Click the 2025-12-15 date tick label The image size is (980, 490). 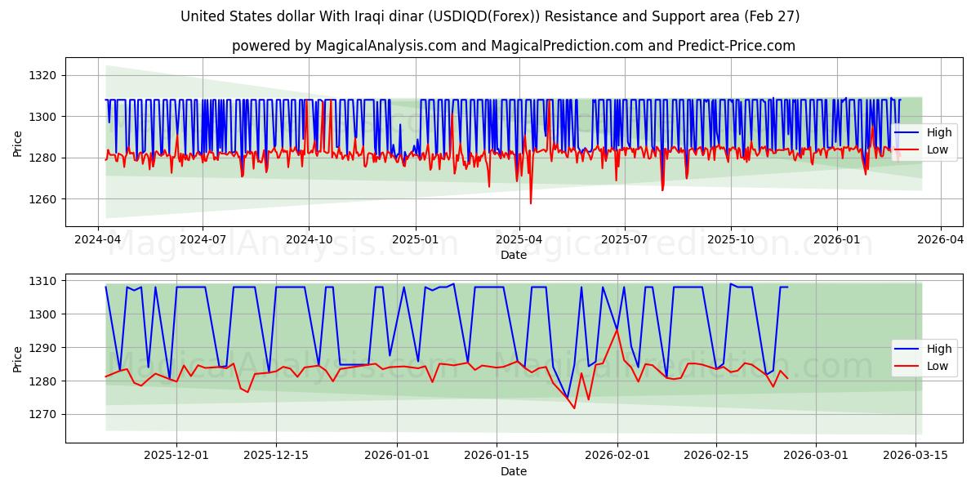275,456
